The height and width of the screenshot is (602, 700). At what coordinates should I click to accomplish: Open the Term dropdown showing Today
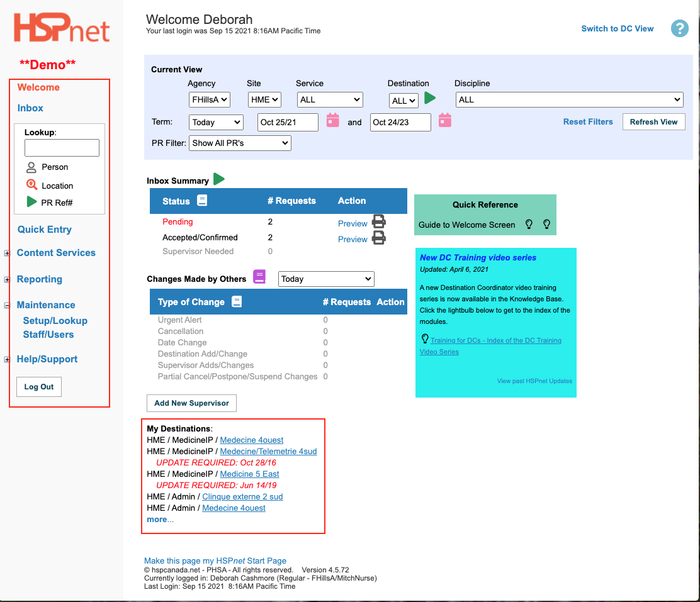216,122
